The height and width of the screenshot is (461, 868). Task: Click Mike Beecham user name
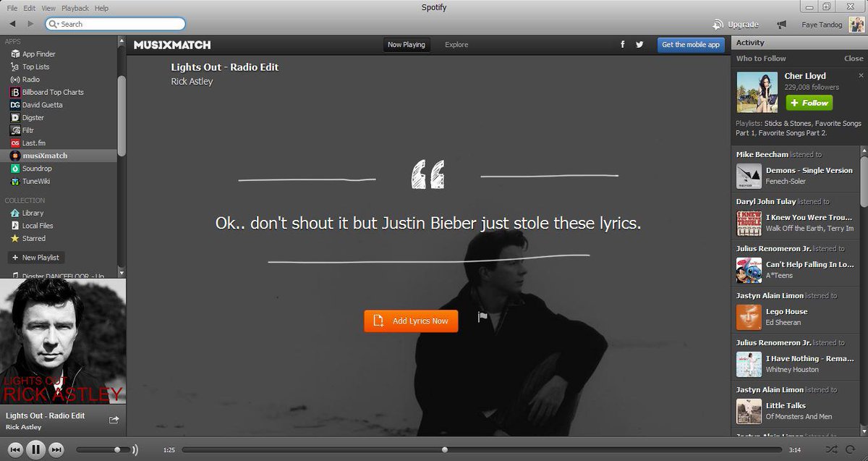click(x=762, y=154)
